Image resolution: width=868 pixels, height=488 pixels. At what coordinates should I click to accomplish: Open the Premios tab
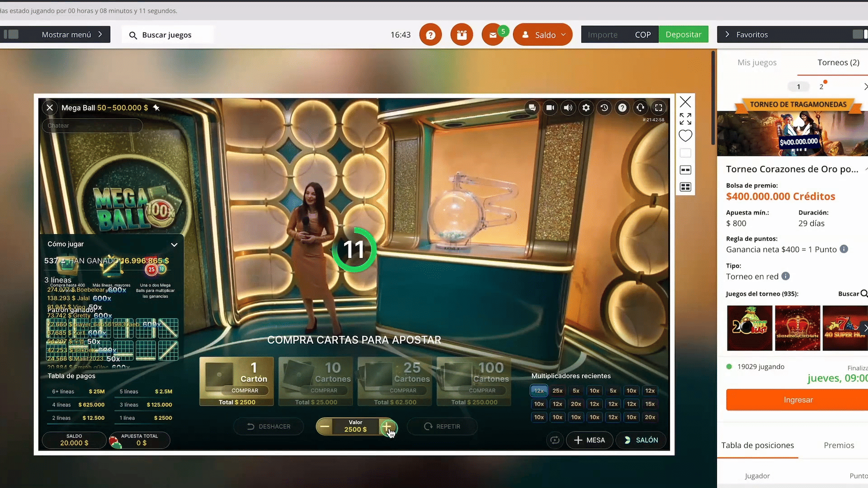(839, 445)
